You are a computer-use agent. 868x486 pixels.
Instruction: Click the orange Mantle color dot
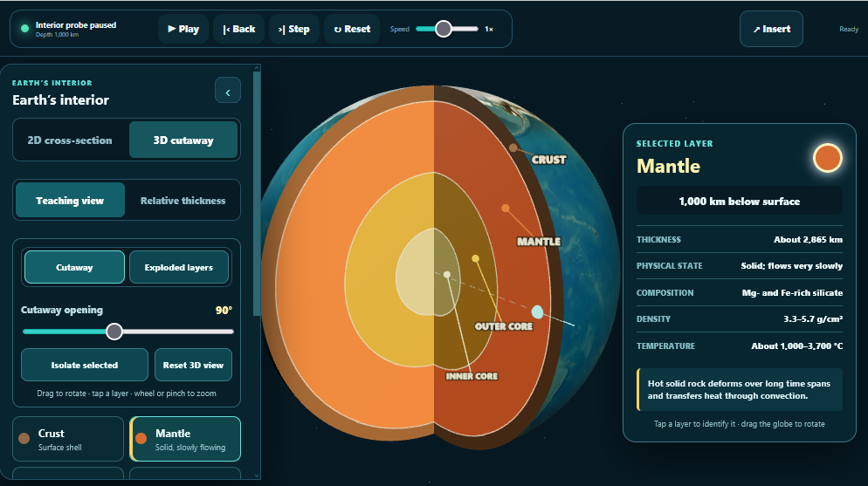point(141,439)
